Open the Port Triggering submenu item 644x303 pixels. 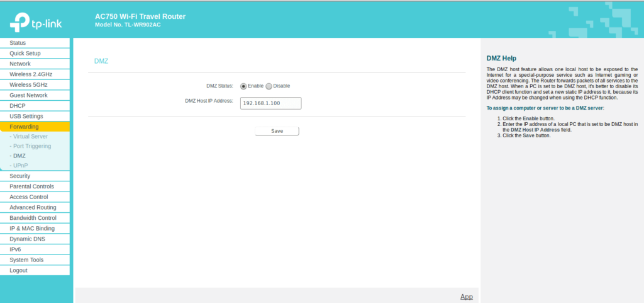click(30, 146)
